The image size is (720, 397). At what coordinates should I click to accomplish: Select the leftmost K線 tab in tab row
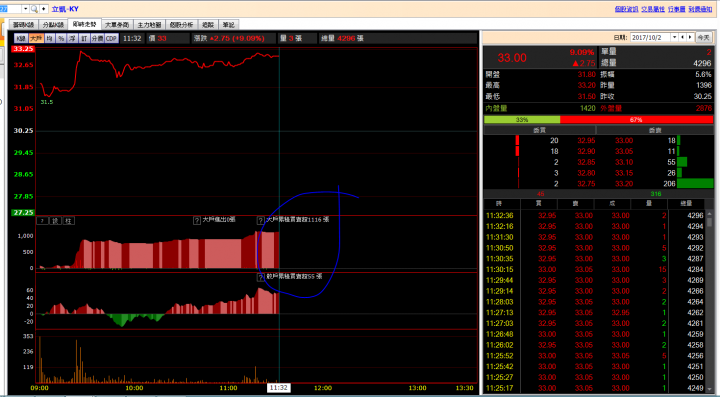pyautogui.click(x=23, y=25)
